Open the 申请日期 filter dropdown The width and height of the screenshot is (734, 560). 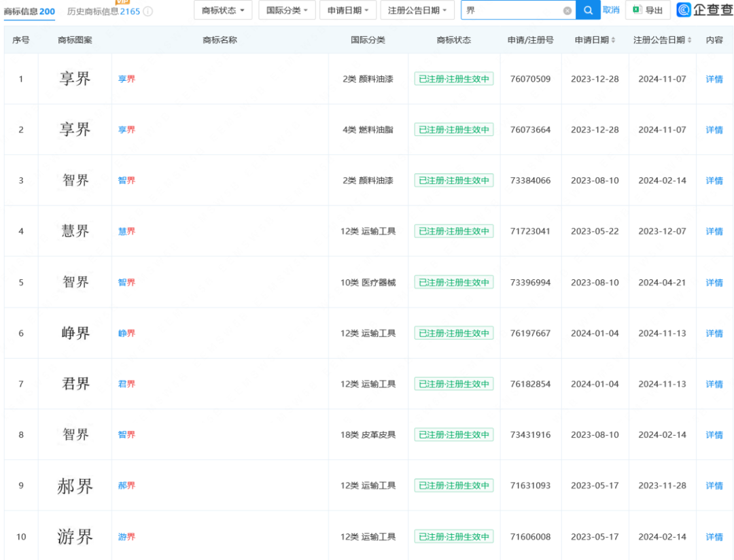[x=348, y=10]
